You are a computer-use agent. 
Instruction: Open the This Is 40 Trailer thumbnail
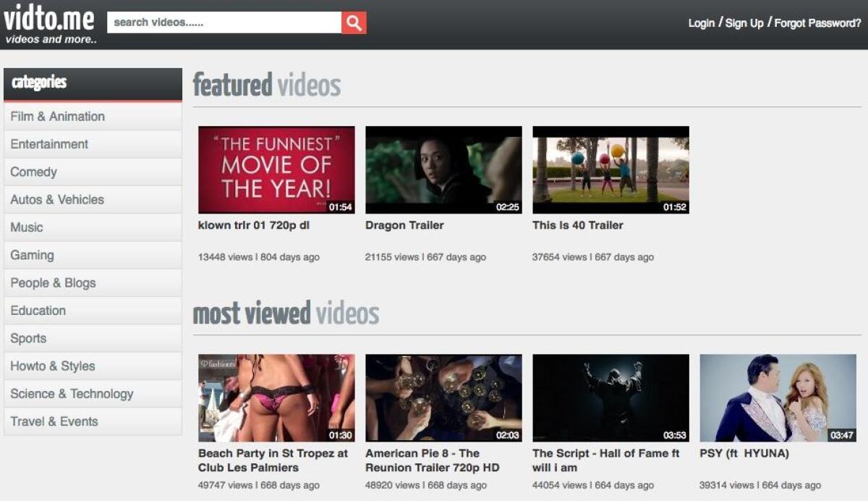point(610,169)
